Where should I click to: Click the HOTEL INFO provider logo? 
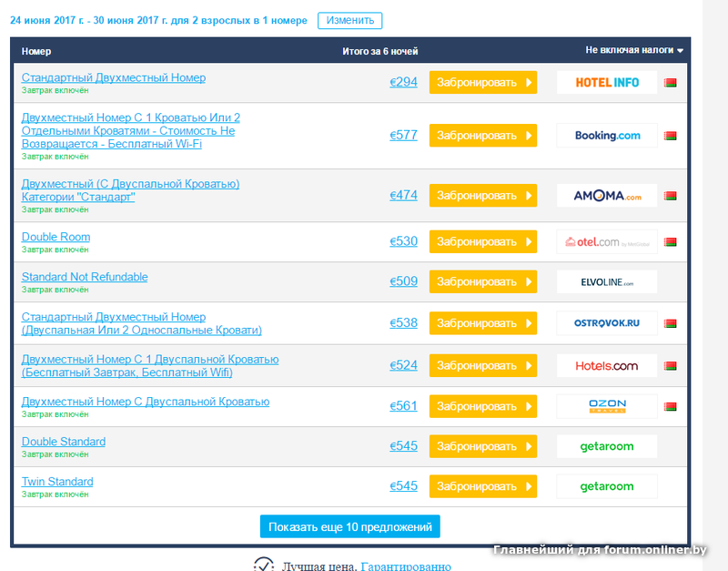606,83
